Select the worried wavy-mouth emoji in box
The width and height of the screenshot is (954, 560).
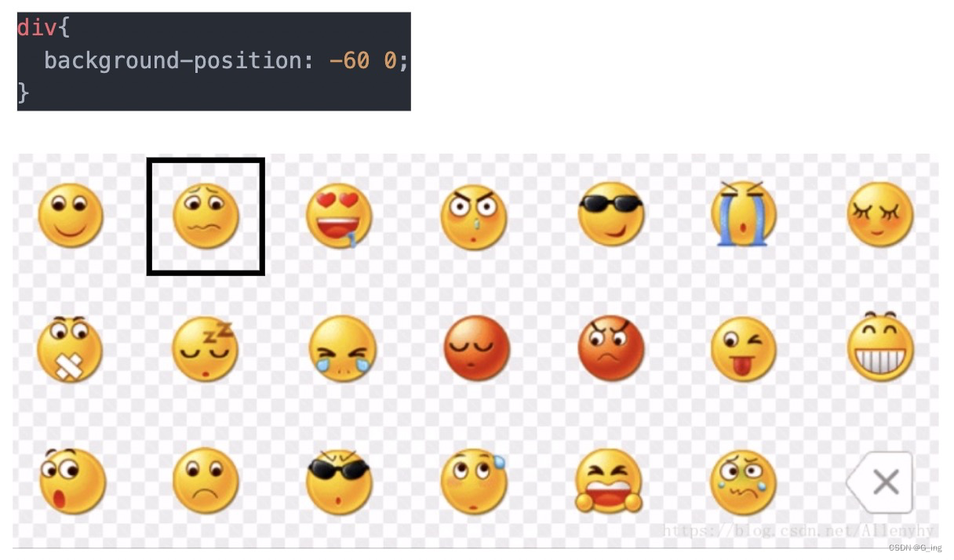206,216
